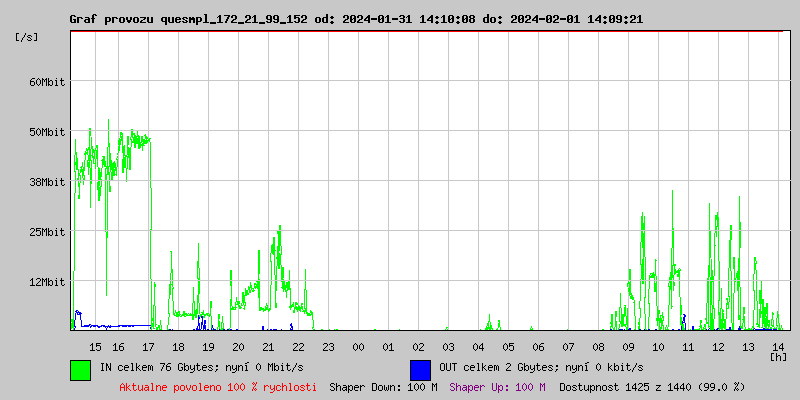Click hour 17 on the time axis
This screenshot has height=400, width=800.
pyautogui.click(x=148, y=346)
